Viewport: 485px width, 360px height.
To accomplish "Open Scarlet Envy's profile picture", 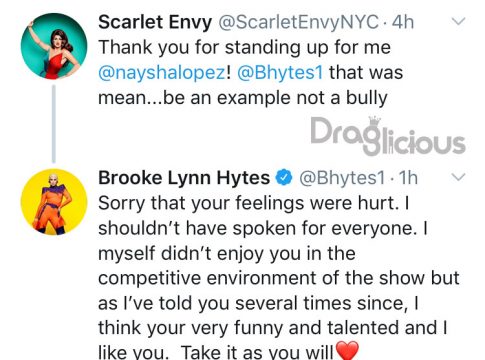I will (x=54, y=46).
